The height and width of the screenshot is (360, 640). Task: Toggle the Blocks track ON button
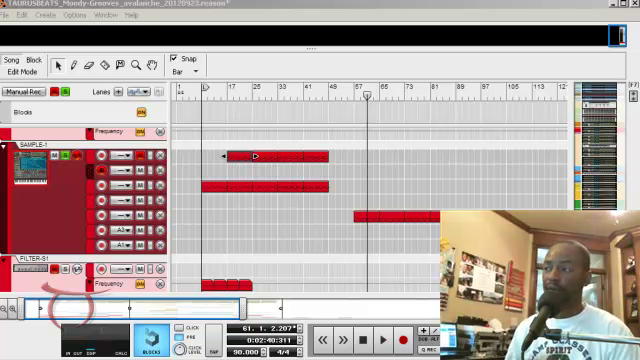pyautogui.click(x=141, y=112)
